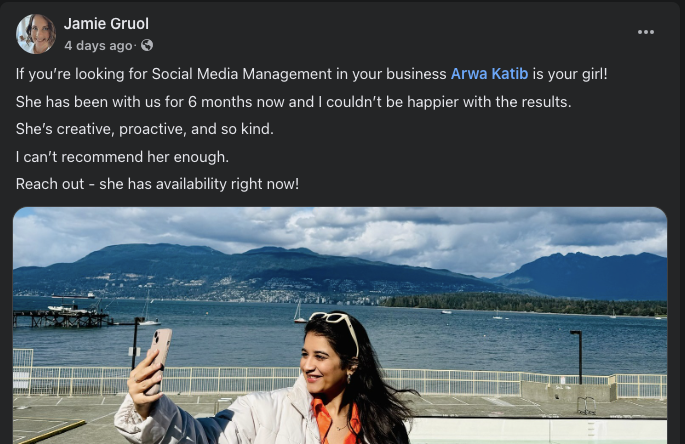Click the 'Reach out - she has availability' line

[157, 184]
